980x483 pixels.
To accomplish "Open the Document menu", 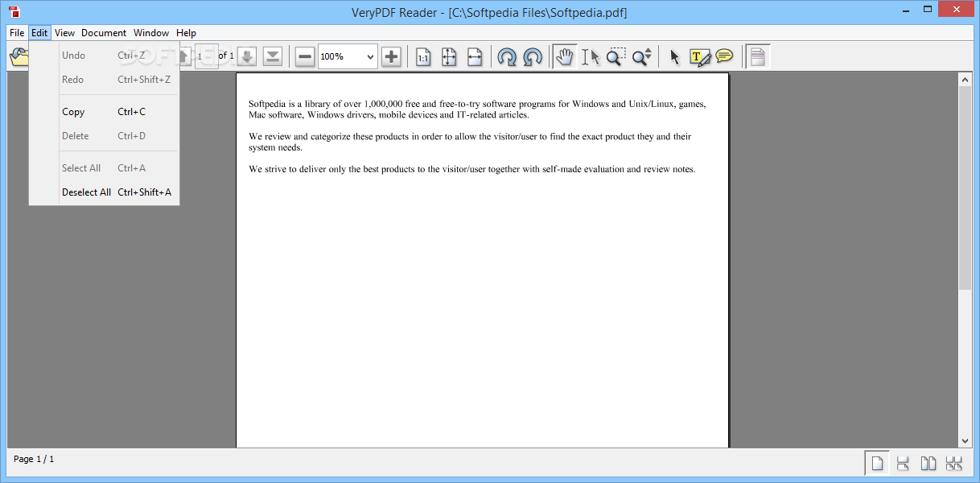I will coord(104,33).
